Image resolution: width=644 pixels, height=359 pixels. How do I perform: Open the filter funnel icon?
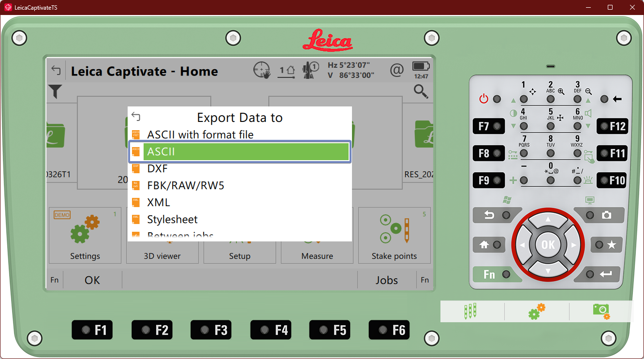coord(56,91)
